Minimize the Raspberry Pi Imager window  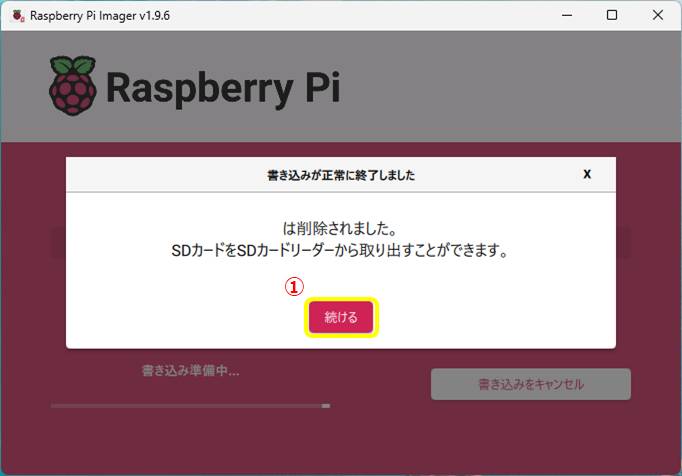point(567,15)
